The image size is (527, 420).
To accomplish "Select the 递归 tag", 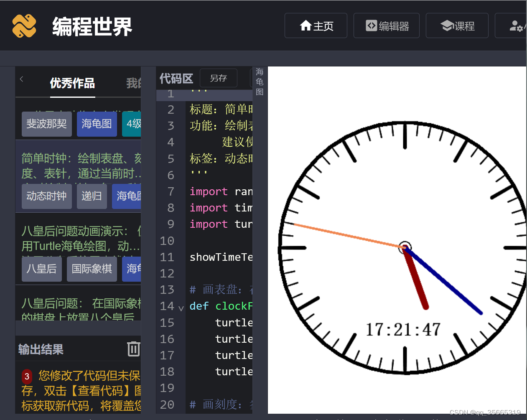I will (x=92, y=196).
